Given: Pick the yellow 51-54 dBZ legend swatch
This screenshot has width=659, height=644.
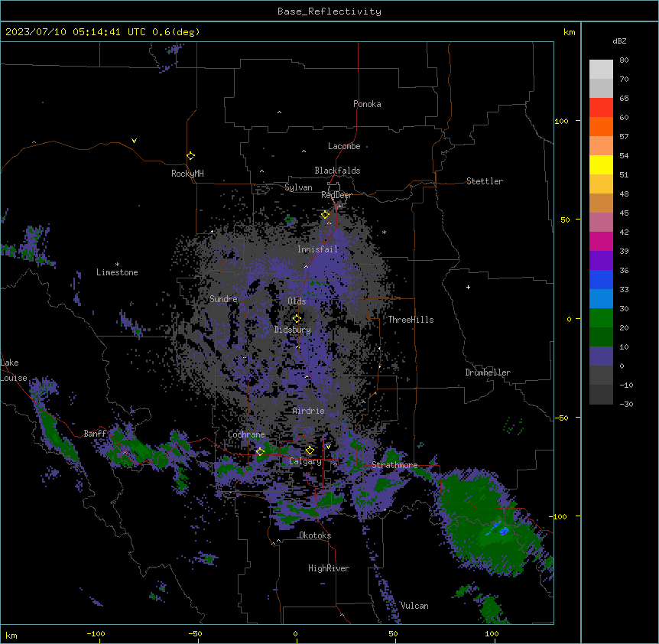Looking at the screenshot, I should coord(601,164).
